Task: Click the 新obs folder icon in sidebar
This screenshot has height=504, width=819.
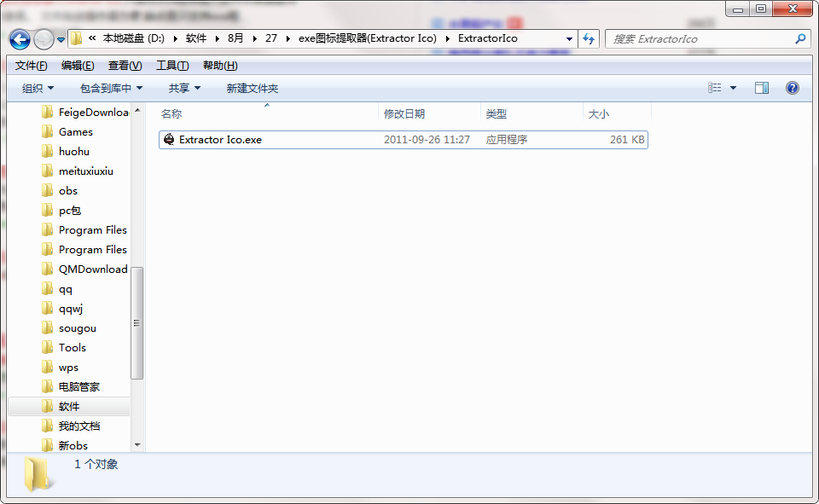Action: coord(47,445)
